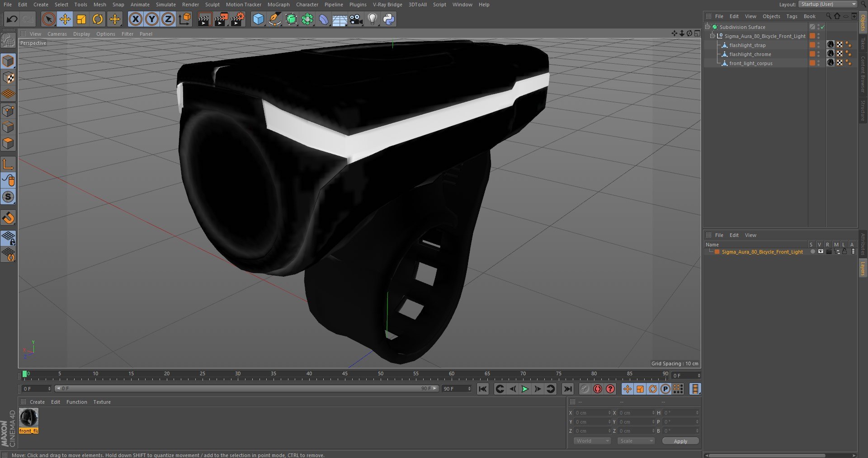Collapse the Subdivision Surface tree node
868x458 pixels.
pos(708,27)
